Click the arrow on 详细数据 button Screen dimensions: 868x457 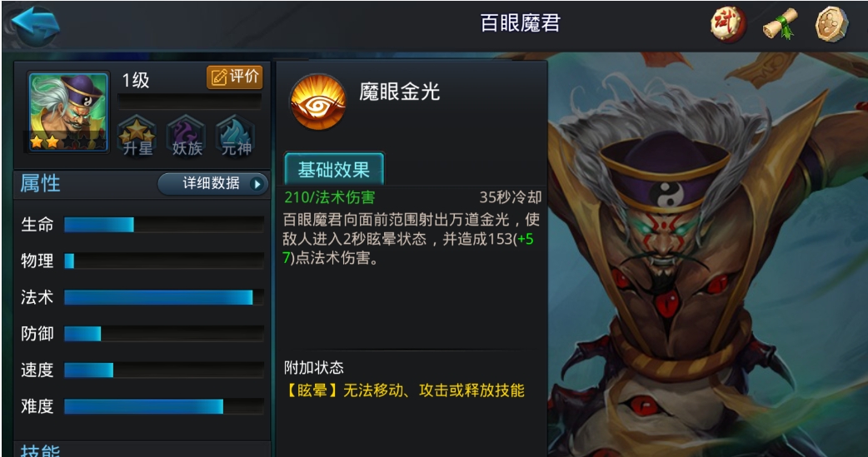tap(257, 184)
